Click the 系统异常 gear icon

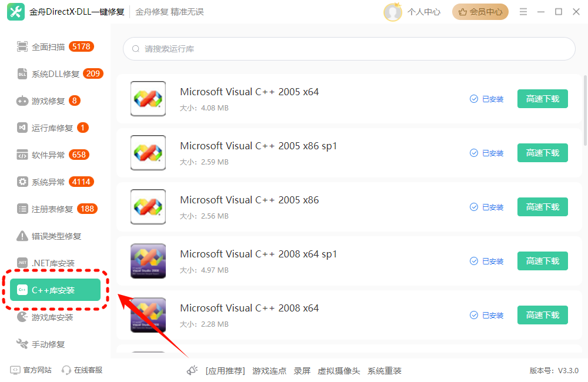(x=22, y=182)
